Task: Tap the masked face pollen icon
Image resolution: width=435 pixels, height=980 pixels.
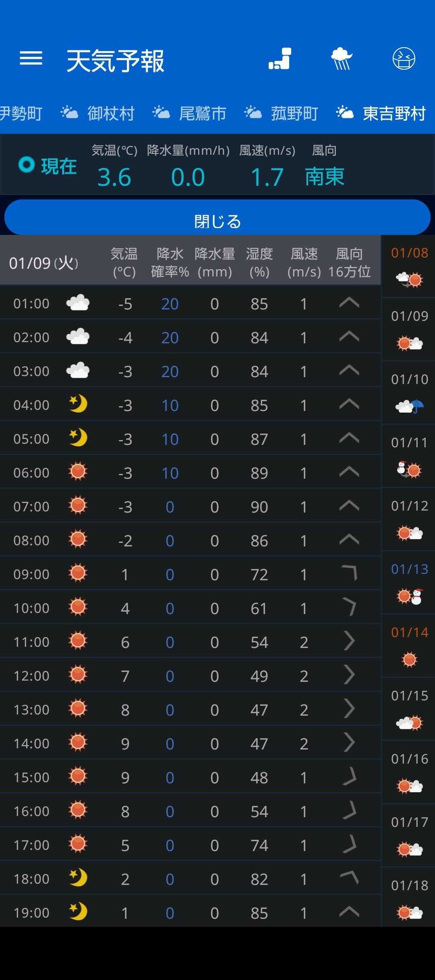Action: [404, 59]
